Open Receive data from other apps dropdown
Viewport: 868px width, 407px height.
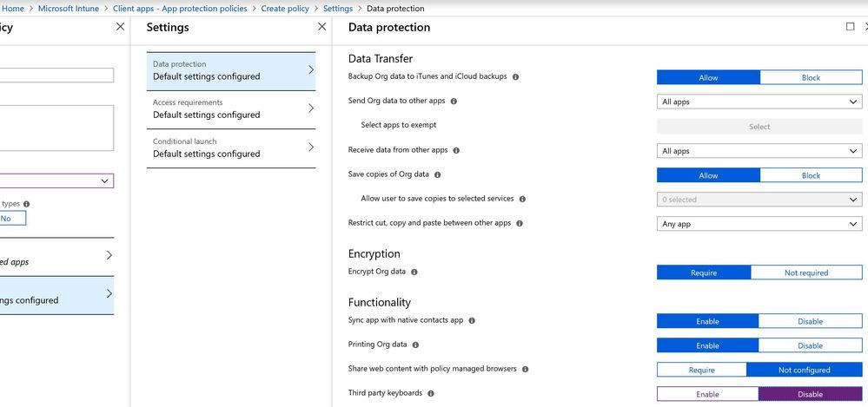(759, 151)
